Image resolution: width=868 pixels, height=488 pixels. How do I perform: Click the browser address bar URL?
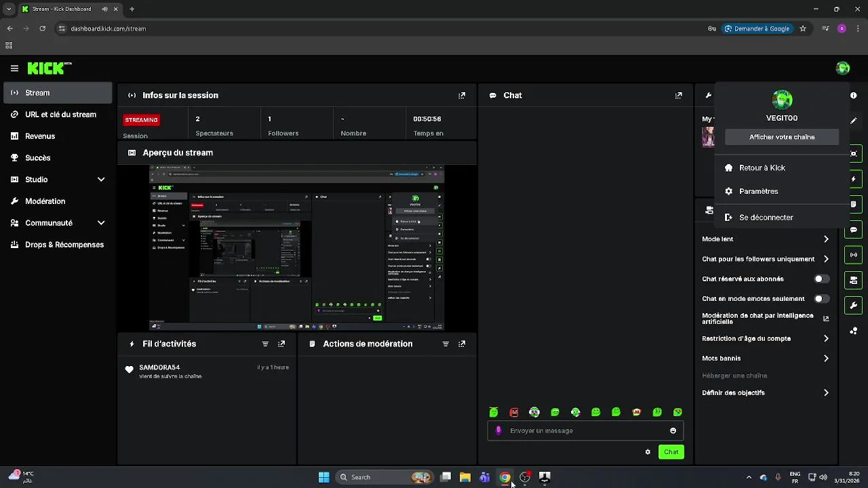[108, 28]
